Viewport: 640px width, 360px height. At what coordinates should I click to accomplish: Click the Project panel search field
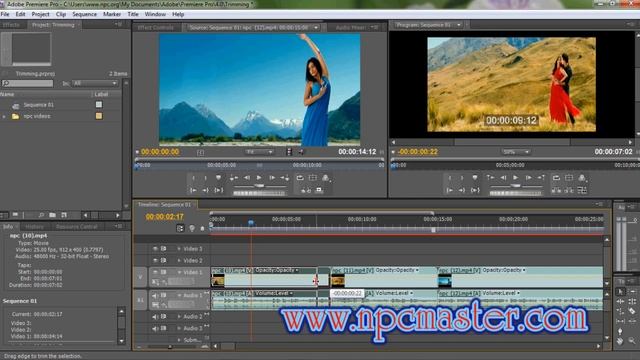tap(27, 83)
